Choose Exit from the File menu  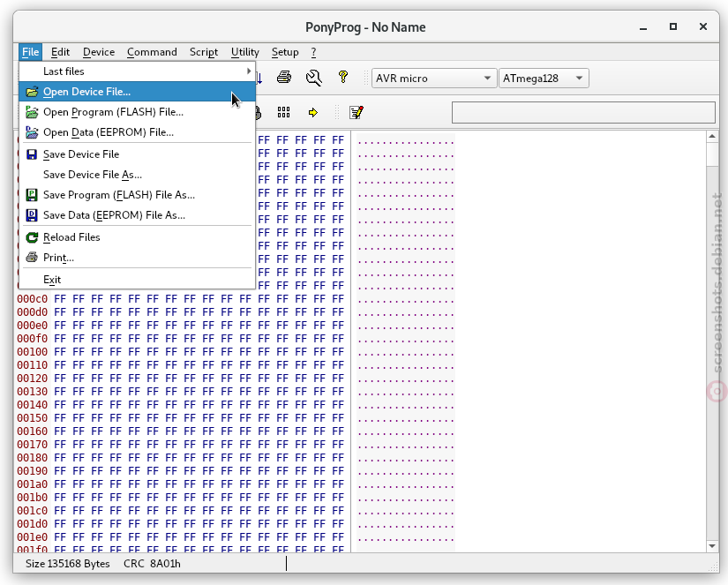(x=138, y=280)
